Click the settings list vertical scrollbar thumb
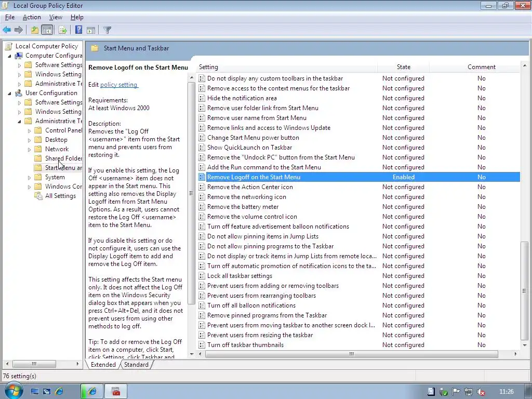Viewport: 532px width, 399px height. 524,291
